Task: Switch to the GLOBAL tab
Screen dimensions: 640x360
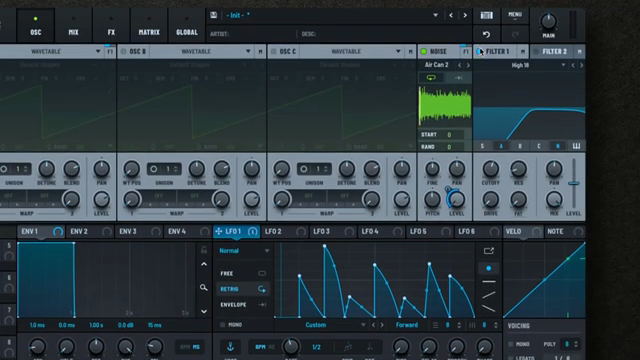Action: click(x=187, y=25)
